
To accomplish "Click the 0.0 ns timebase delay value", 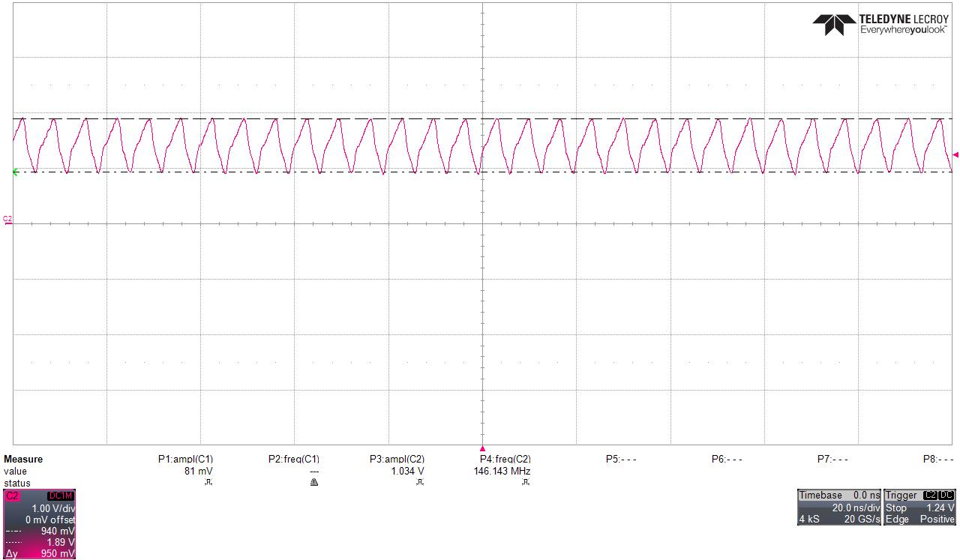I will [x=866, y=495].
